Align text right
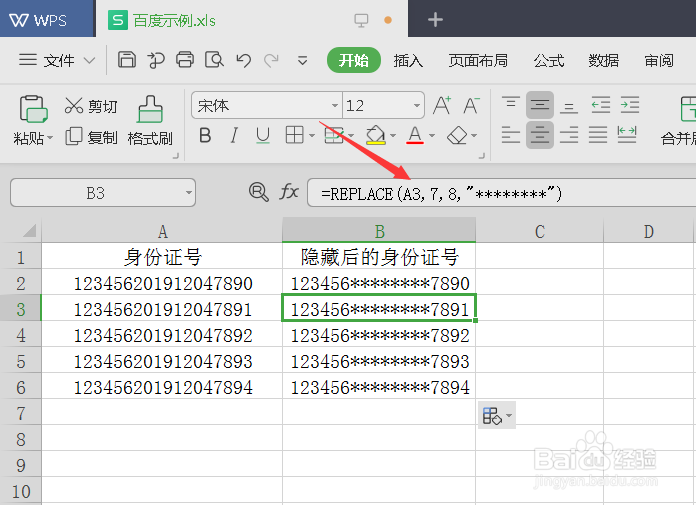Viewport: 696px width, 505px height. [569, 135]
